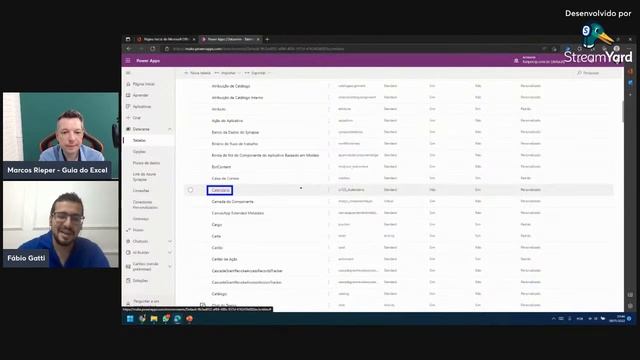Select the Calendário row radio circle
Image resolution: width=640 pixels, height=360 pixels.
click(191, 190)
